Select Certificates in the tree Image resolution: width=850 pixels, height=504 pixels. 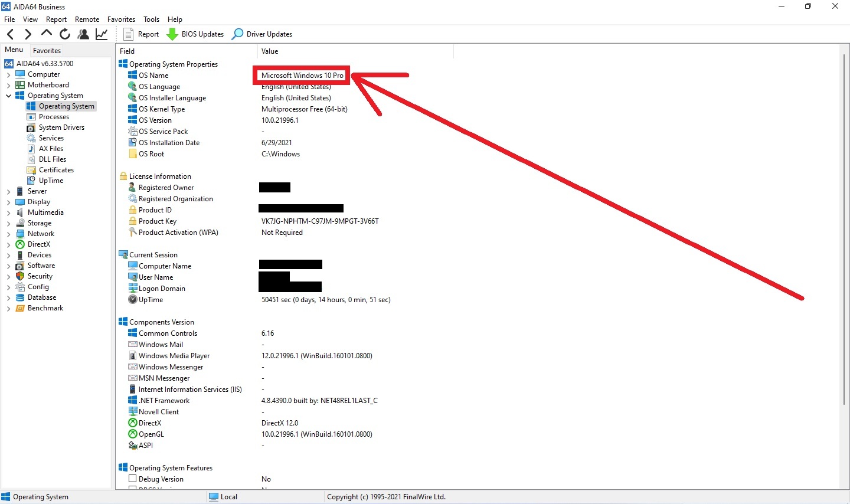tap(57, 170)
